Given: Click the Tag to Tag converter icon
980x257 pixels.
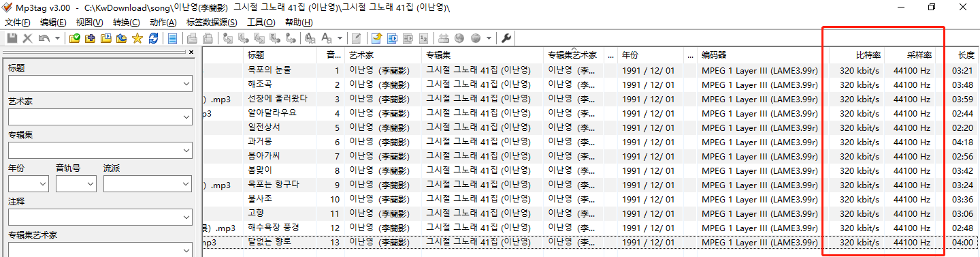Looking at the screenshot, I should coord(291,38).
